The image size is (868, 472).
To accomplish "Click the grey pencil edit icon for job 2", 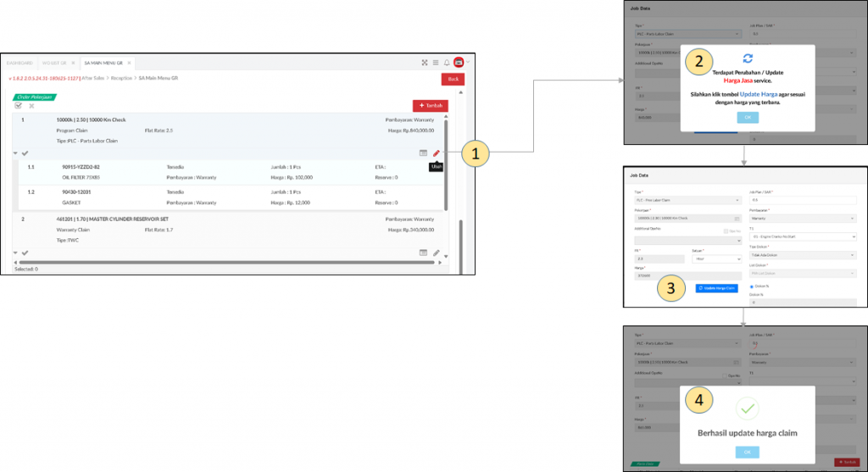I will coord(437,253).
